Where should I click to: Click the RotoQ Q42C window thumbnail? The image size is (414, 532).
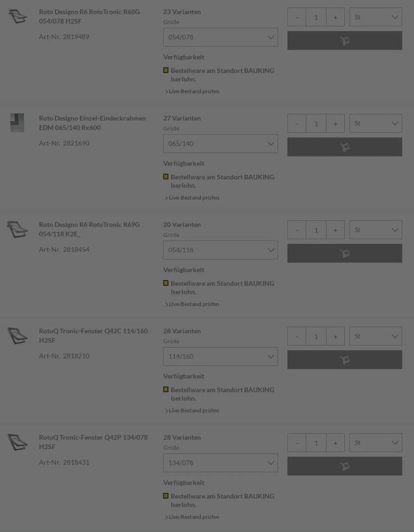[x=18, y=335]
